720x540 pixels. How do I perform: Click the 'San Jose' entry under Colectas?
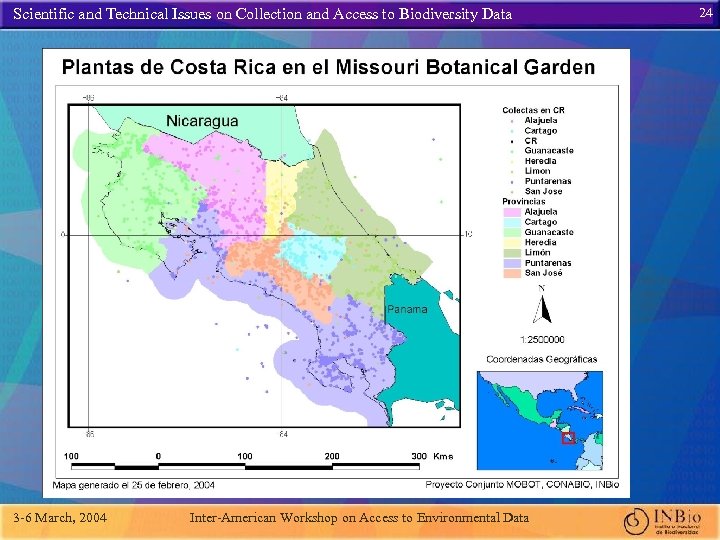click(x=543, y=191)
